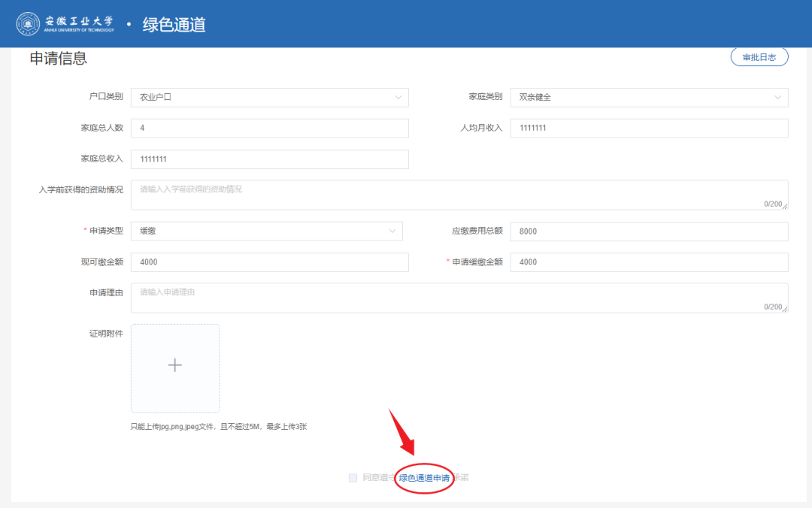
Task: Focus the 入学前获得的资助情况 text area
Action: tap(459, 195)
